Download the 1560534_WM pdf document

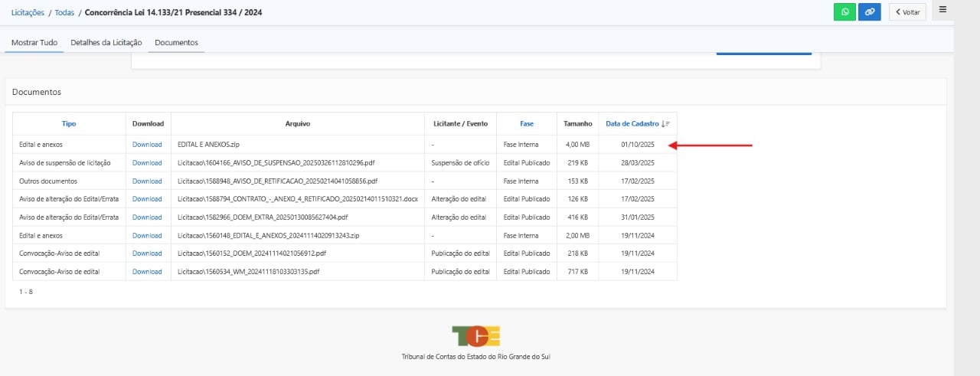click(147, 272)
